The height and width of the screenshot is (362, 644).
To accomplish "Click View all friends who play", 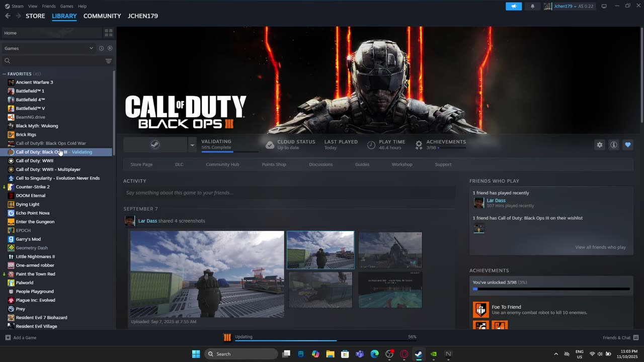I will coord(600,247).
